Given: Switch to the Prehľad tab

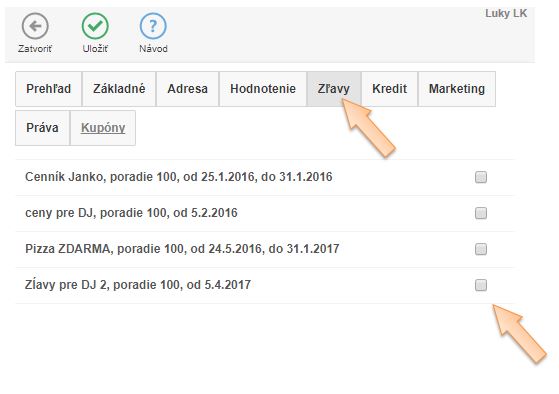Looking at the screenshot, I should tap(48, 89).
